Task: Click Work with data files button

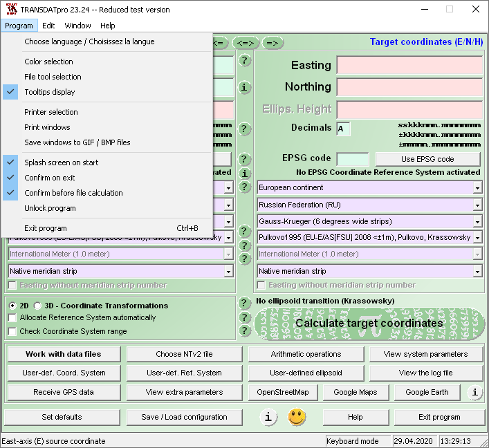Action: [x=64, y=354]
